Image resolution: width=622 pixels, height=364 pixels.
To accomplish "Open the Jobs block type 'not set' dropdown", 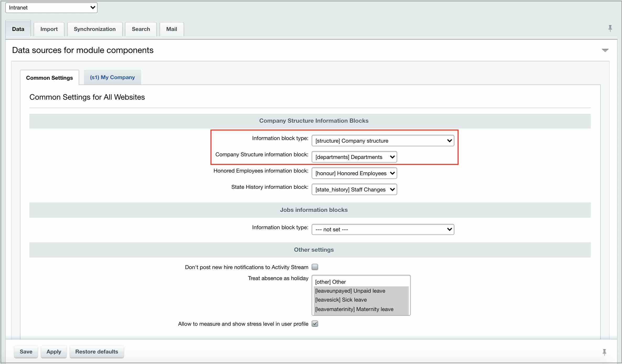I will point(383,229).
